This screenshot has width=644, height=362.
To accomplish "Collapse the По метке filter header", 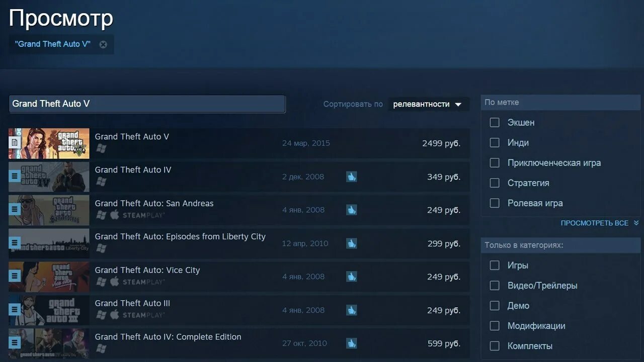I will pos(560,102).
